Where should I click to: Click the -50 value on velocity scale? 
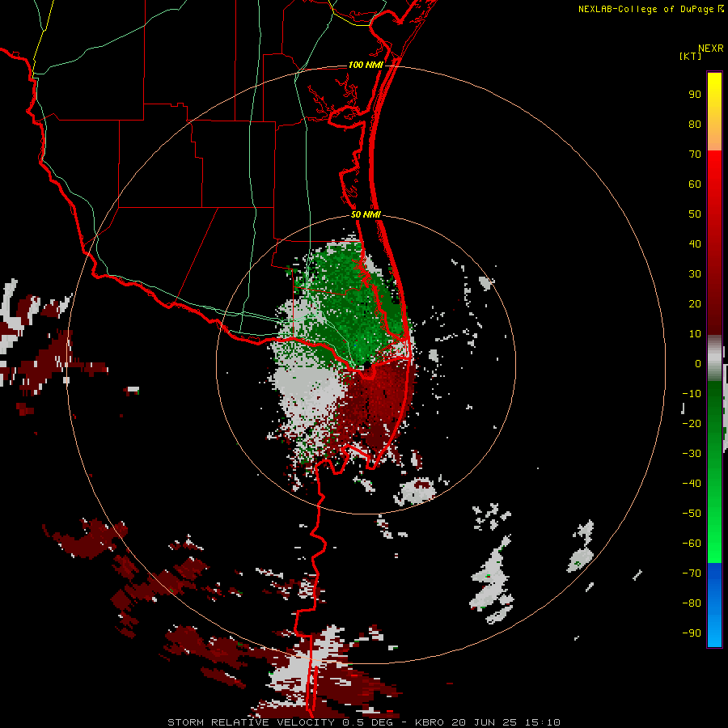692,514
